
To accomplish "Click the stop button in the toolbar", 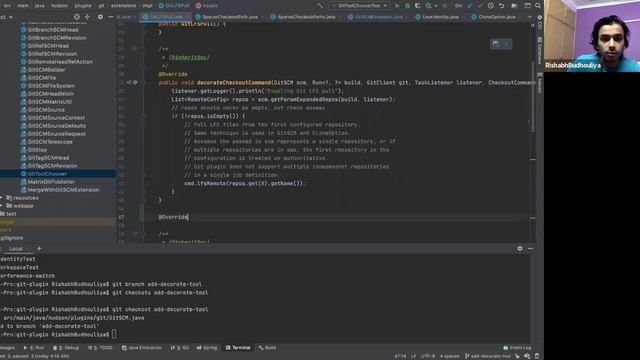I will coord(444,6).
